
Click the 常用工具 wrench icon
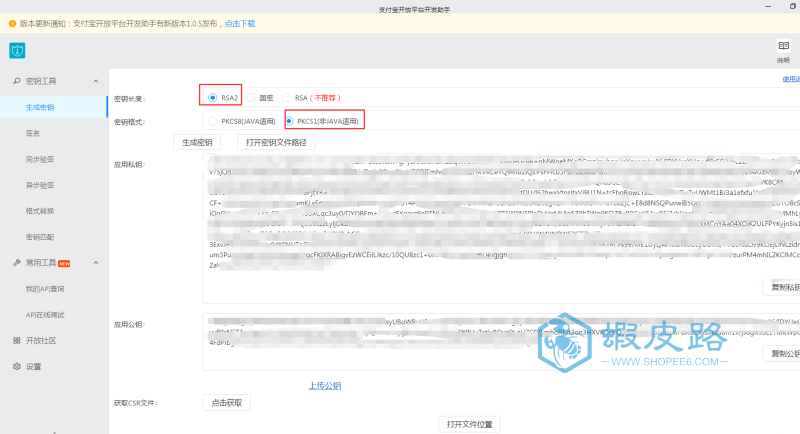pyautogui.click(x=17, y=263)
